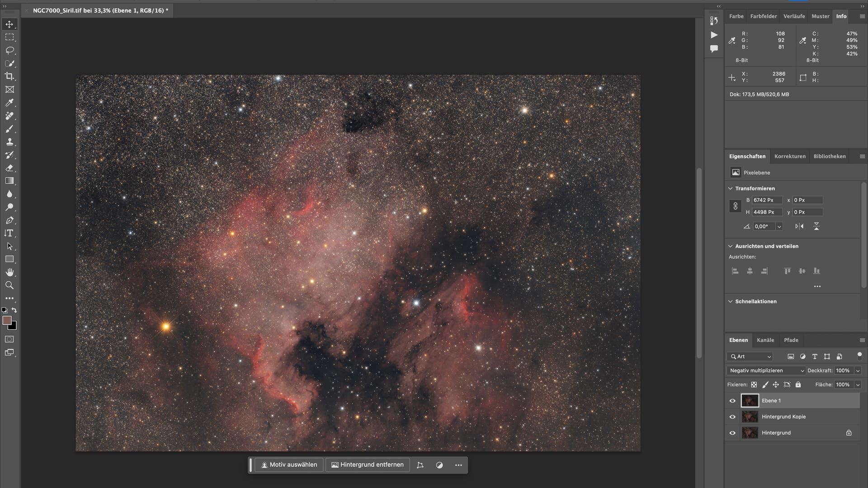Align left edges in Ausrichten
868x488 pixels.
tap(735, 271)
